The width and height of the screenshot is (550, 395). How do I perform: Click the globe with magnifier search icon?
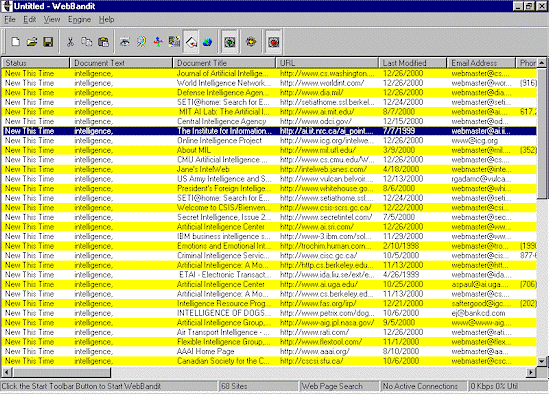point(141,42)
